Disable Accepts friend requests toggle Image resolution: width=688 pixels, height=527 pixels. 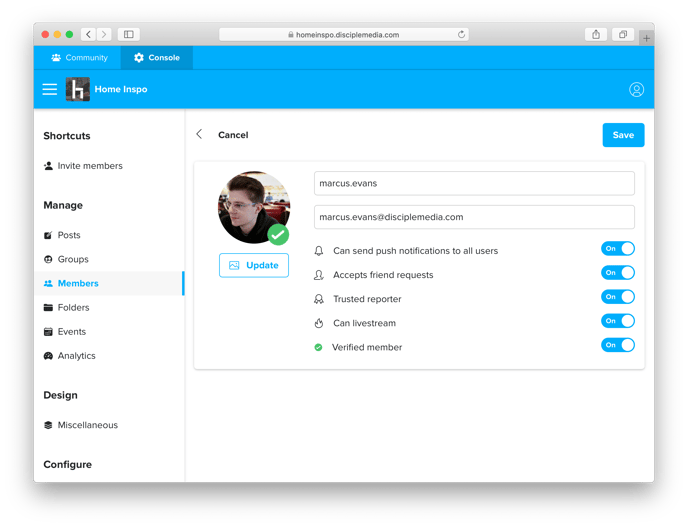pyautogui.click(x=618, y=272)
